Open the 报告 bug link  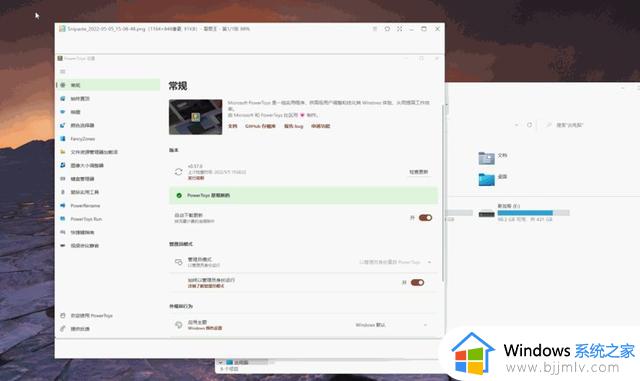pyautogui.click(x=293, y=126)
